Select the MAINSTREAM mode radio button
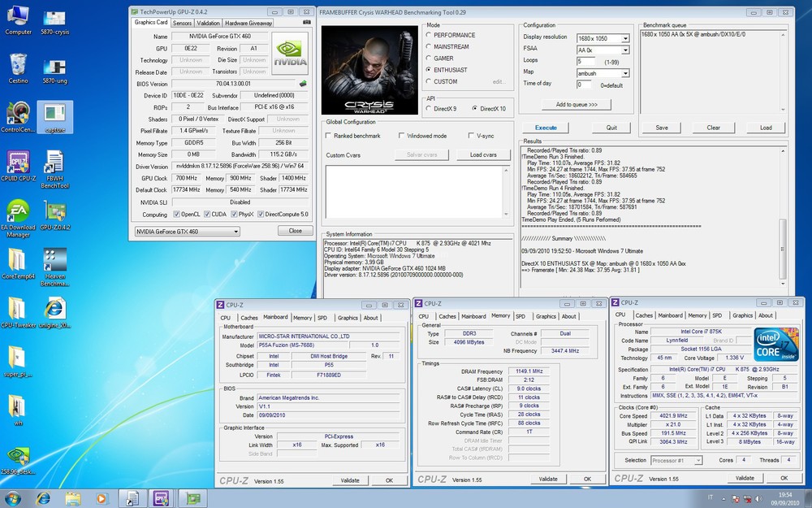 [429, 46]
